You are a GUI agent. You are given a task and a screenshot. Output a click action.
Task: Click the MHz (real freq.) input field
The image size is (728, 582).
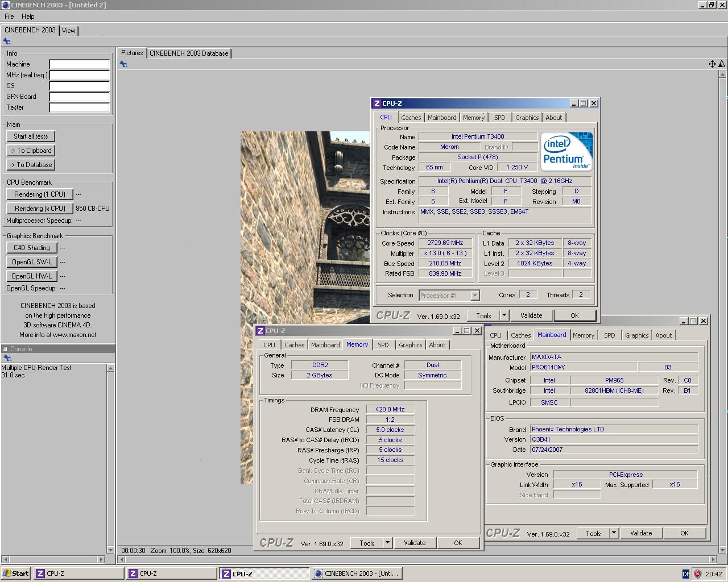point(79,75)
